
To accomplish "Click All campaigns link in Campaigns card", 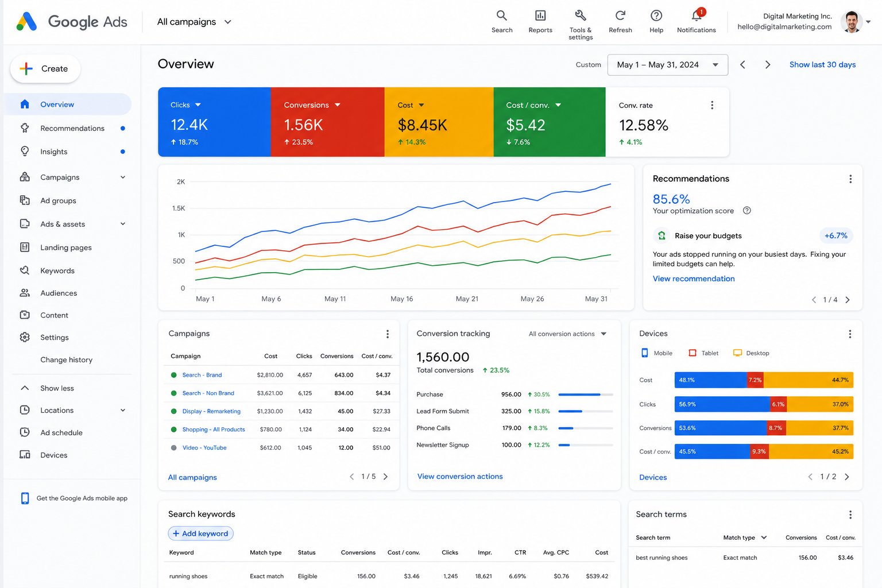I will click(x=192, y=478).
